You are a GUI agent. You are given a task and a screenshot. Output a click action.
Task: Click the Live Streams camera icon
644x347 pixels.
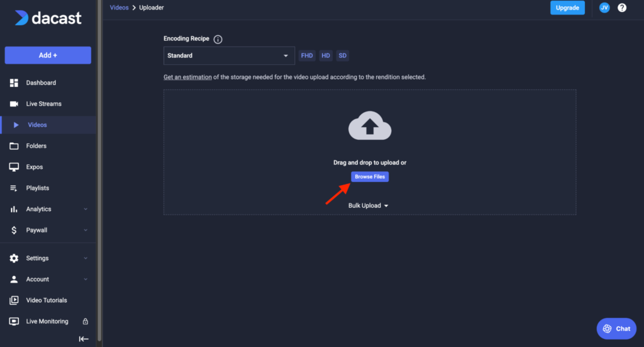(14, 104)
